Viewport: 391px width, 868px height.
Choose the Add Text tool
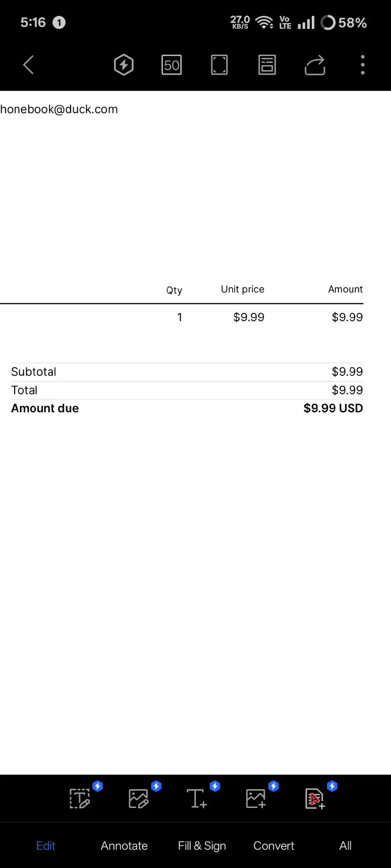coord(197,798)
